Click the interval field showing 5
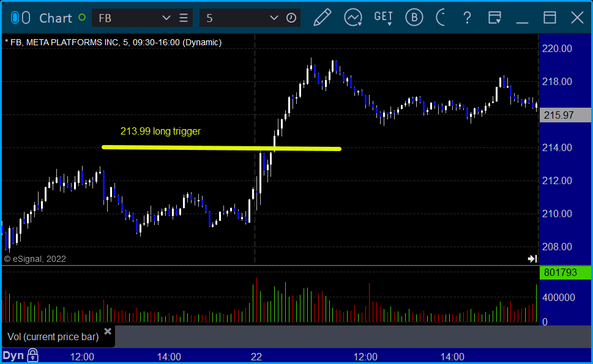Image resolution: width=593 pixels, height=364 pixels. [x=250, y=18]
